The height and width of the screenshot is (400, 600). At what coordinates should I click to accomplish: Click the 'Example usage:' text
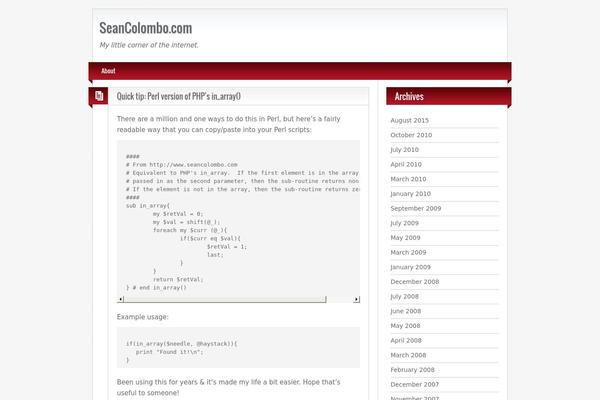[142, 317]
